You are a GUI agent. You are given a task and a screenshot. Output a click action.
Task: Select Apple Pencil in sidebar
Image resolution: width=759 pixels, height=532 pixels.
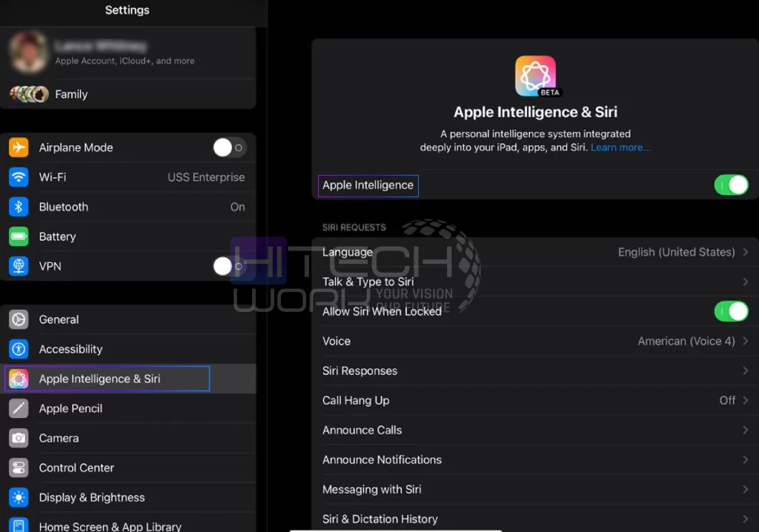(x=128, y=408)
